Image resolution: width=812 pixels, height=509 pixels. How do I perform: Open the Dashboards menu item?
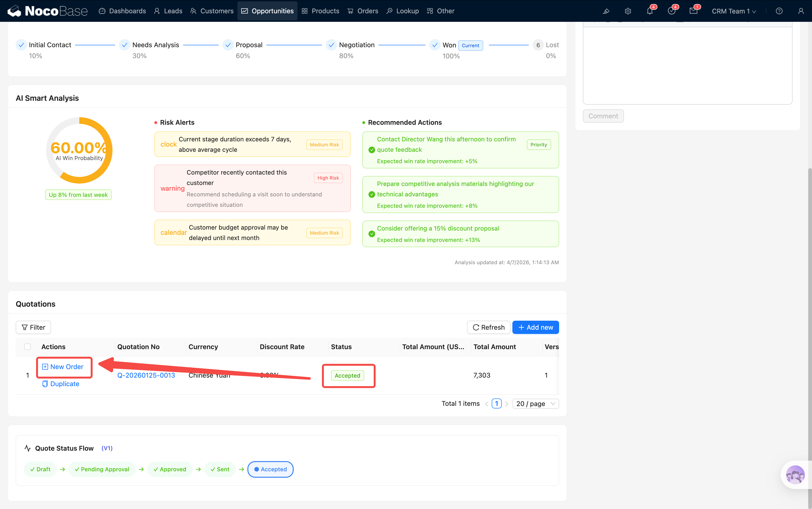point(123,11)
